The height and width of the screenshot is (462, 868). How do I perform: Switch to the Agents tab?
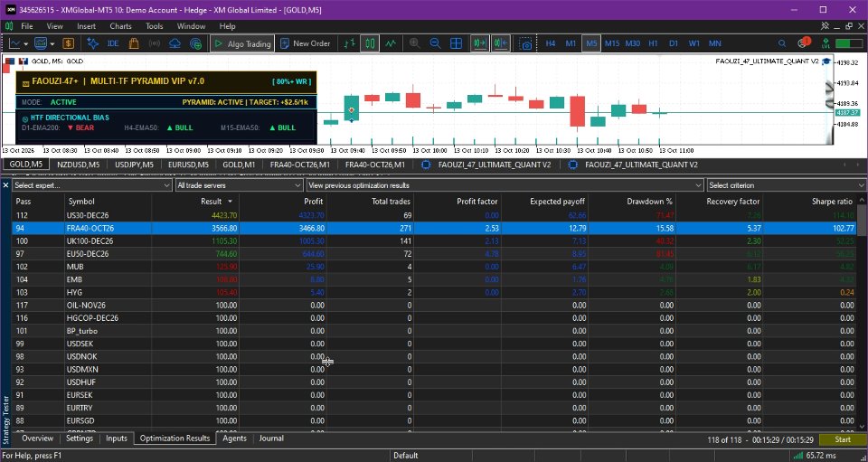pos(234,438)
